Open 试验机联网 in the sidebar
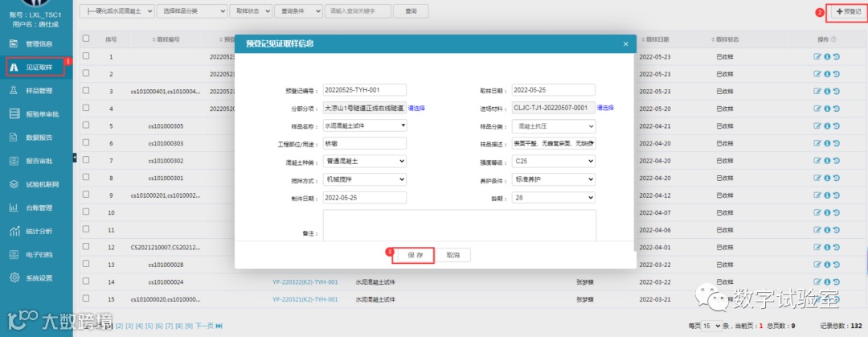Image resolution: width=868 pixels, height=337 pixels. point(36,184)
